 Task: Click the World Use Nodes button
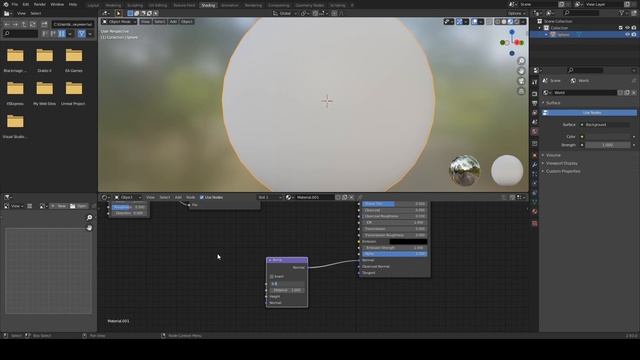tap(589, 113)
